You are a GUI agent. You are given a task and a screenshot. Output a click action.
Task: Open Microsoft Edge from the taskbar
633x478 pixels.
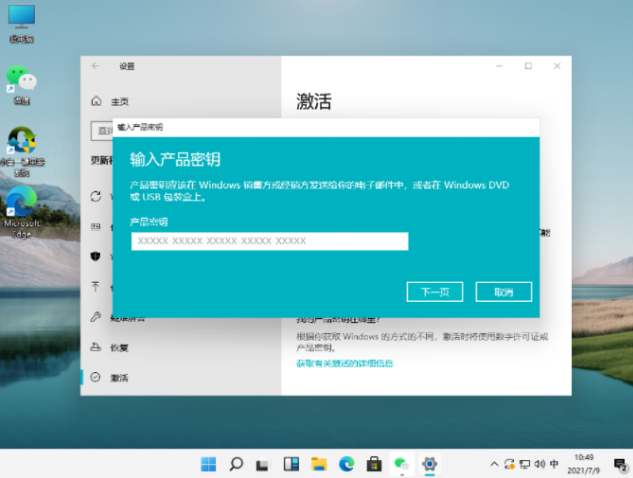coord(347,464)
